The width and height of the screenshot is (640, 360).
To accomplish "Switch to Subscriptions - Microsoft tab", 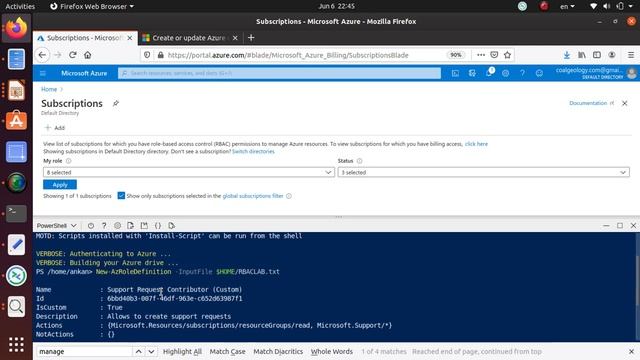I will pyautogui.click(x=85, y=38).
